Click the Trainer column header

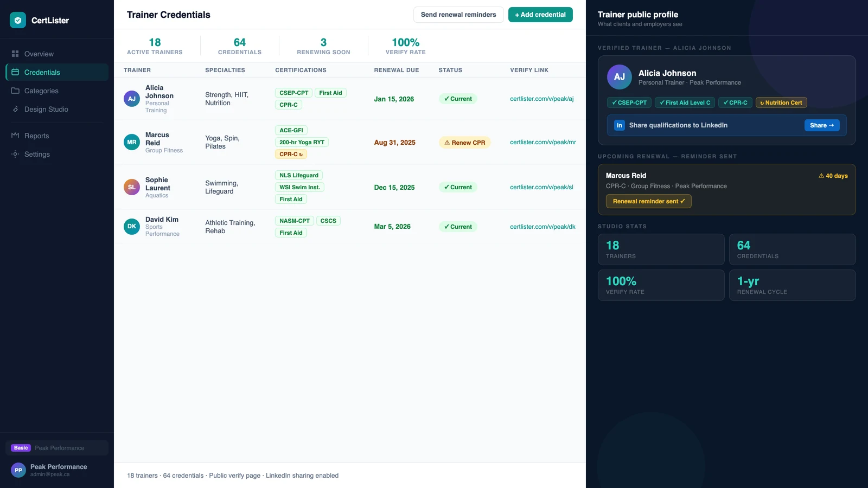click(x=137, y=70)
